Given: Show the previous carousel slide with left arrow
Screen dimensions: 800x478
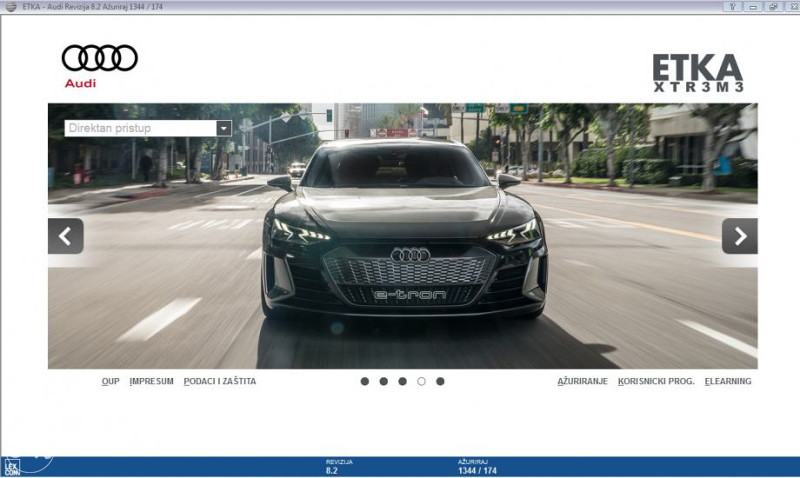Looking at the screenshot, I should (66, 236).
